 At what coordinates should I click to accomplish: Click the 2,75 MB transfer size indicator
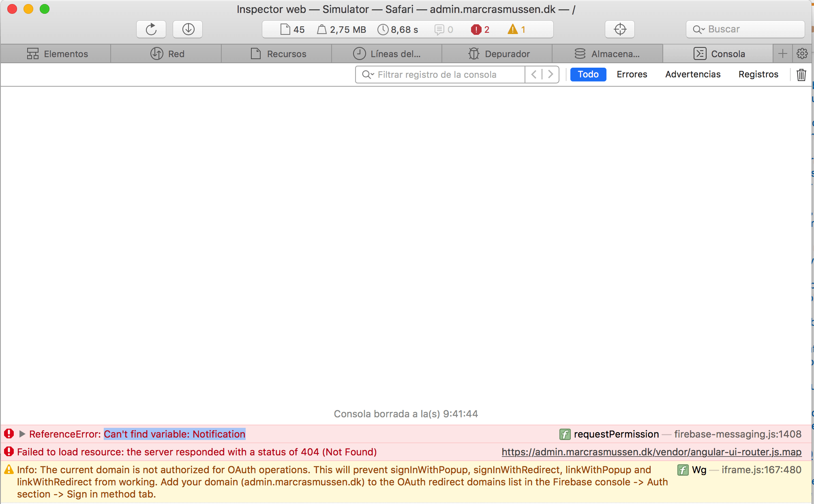point(342,30)
